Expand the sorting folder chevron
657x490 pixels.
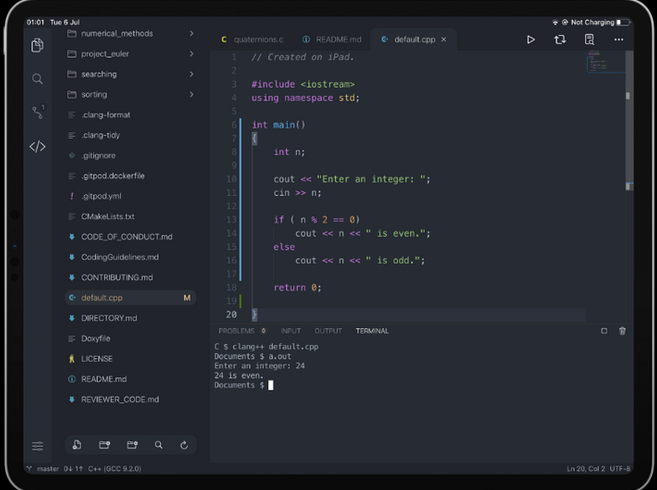coord(191,94)
